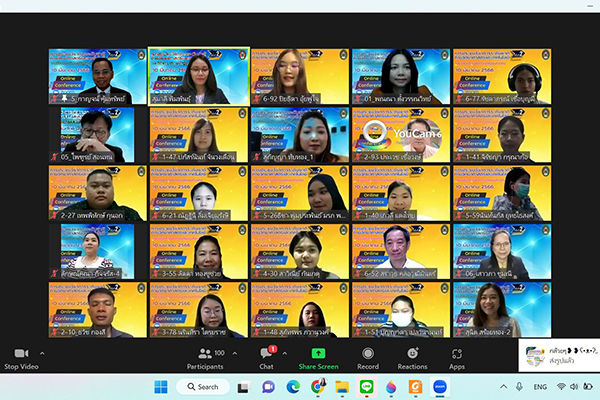This screenshot has height=400, width=600.
Task: Click the Stop Video camera icon
Action: [x=21, y=353]
